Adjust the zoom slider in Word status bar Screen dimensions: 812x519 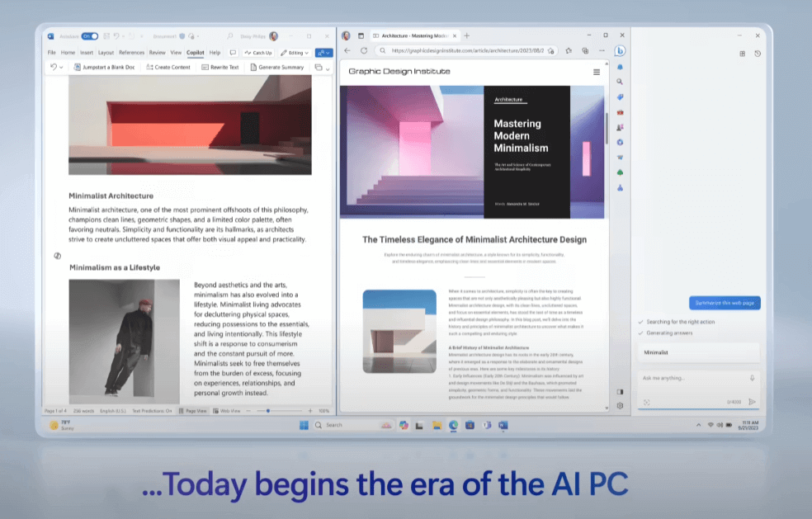click(x=269, y=410)
